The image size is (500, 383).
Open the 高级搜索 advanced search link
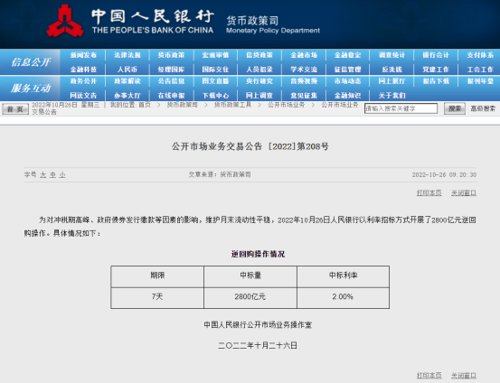click(483, 108)
